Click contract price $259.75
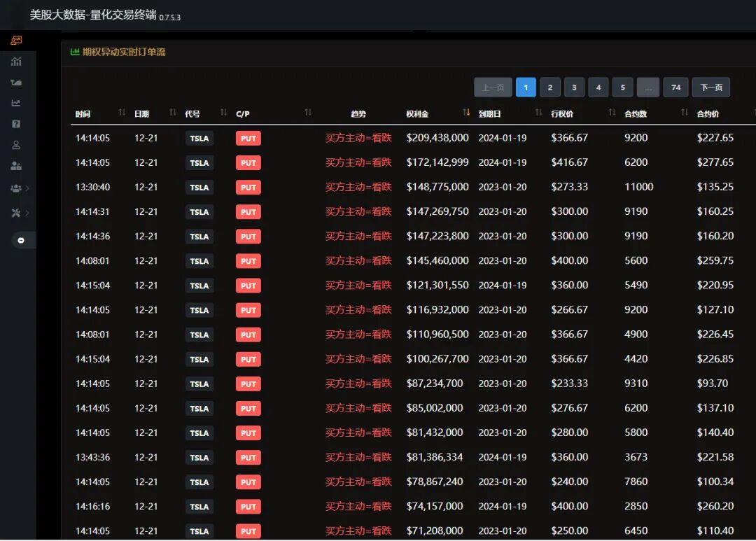The height and width of the screenshot is (541, 756). [x=715, y=261]
